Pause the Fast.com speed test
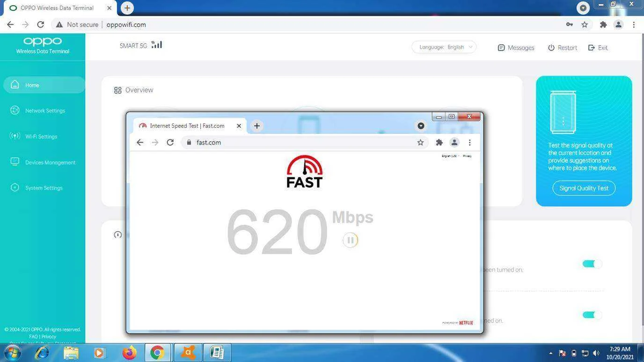644x362 pixels. pyautogui.click(x=350, y=240)
